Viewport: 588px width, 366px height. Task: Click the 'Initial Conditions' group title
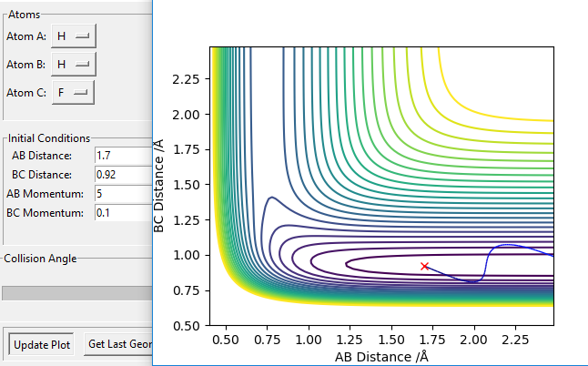(x=49, y=138)
